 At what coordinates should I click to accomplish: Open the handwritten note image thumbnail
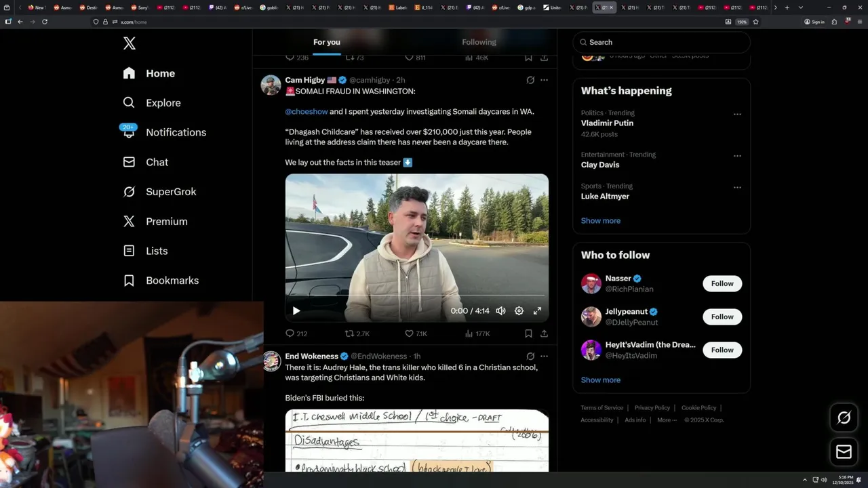[417, 441]
